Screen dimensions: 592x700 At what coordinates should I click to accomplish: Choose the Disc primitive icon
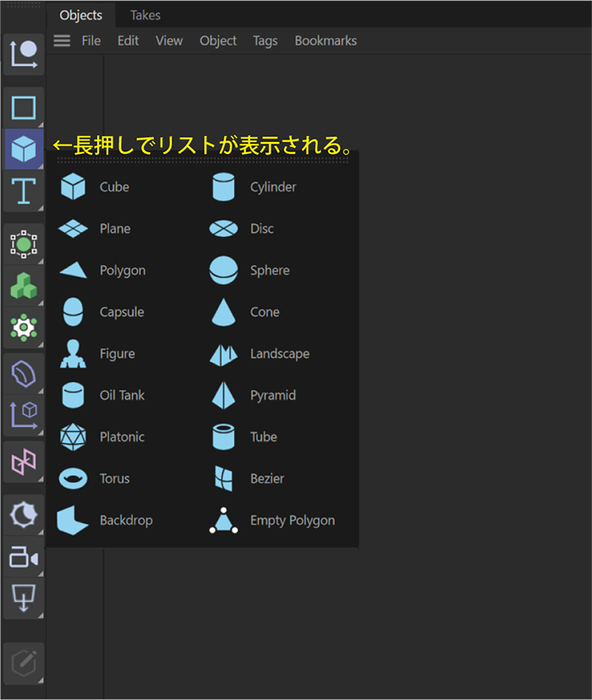point(223,228)
